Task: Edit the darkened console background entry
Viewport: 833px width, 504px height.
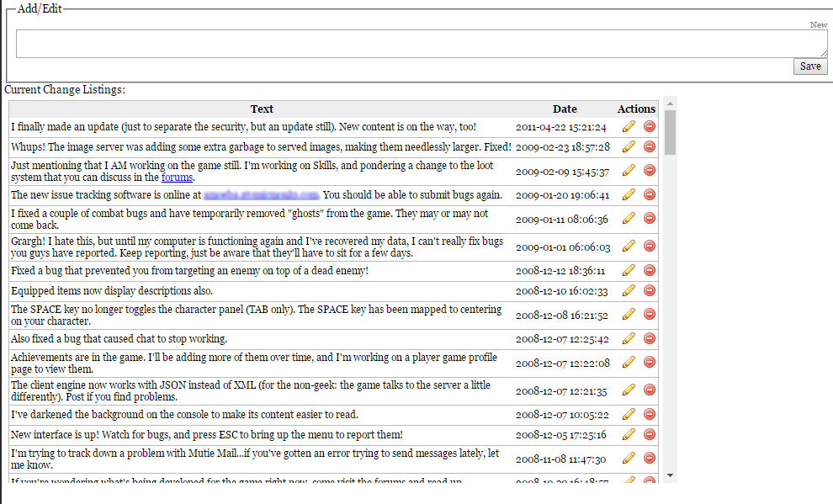Action: click(629, 415)
